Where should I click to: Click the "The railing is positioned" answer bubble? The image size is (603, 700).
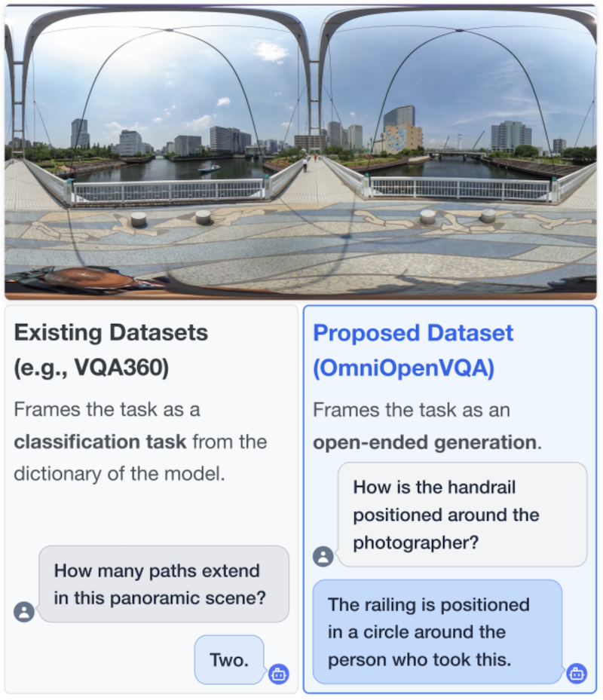pyautogui.click(x=437, y=632)
